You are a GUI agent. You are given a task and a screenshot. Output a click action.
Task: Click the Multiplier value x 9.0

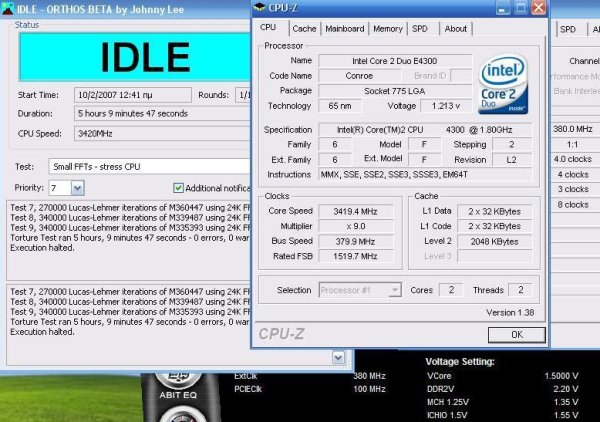pyautogui.click(x=355, y=226)
